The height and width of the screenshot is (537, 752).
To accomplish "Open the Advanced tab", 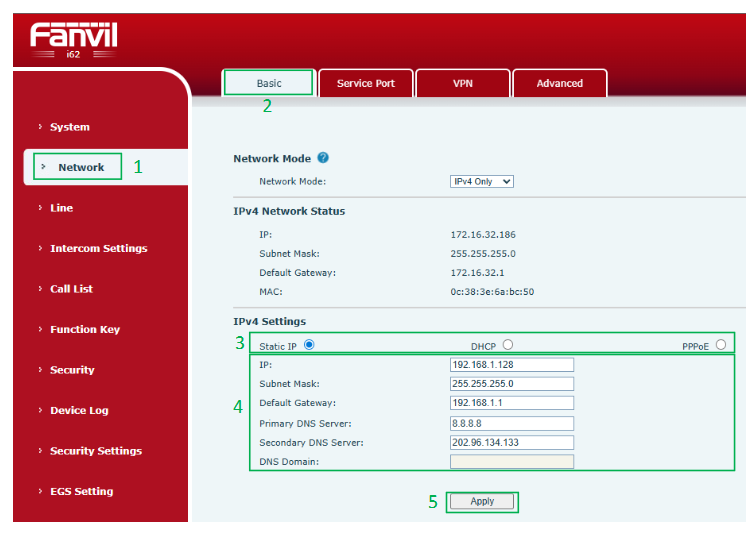I will click(560, 83).
